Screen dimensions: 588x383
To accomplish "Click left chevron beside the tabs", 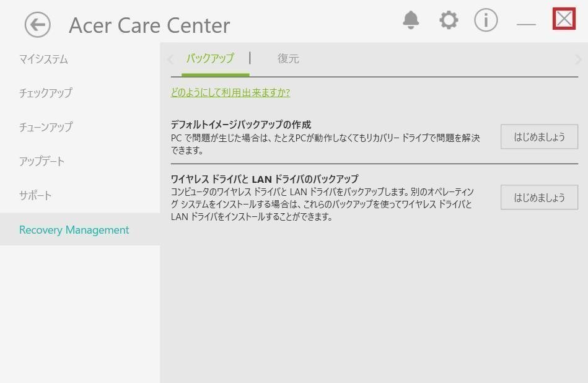I will click(x=170, y=59).
